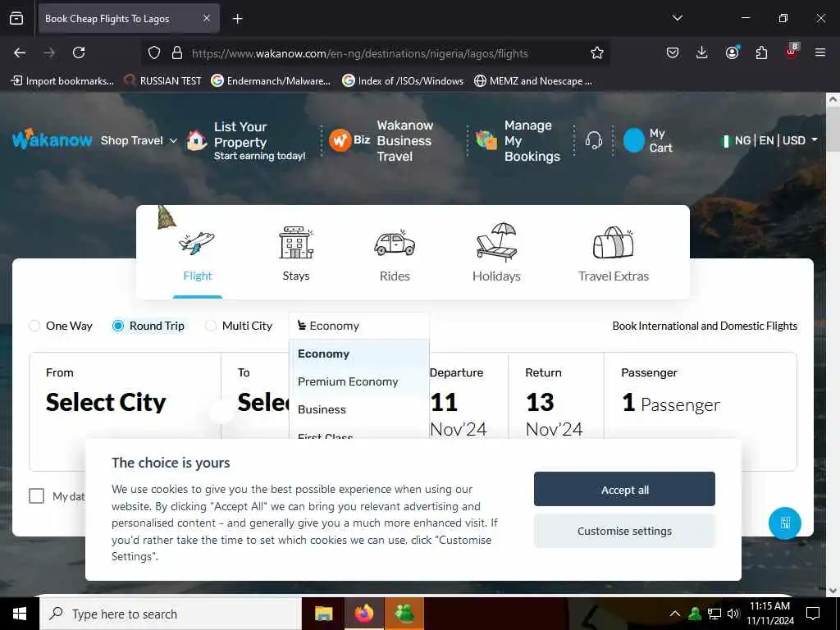Open the RUSSIAN TEST bookmark
This screenshot has height=630, width=840.
coord(162,81)
